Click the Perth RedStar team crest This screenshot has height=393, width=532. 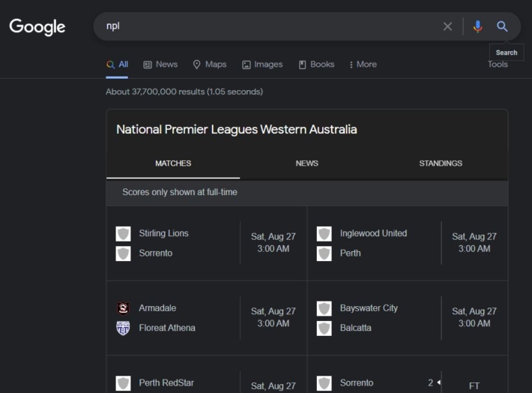(x=123, y=383)
